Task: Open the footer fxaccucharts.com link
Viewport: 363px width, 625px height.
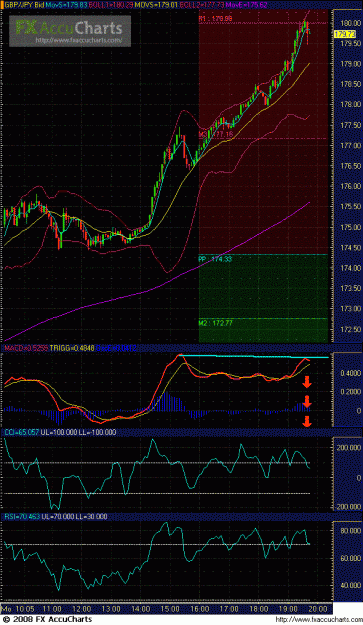Action: click(x=318, y=620)
